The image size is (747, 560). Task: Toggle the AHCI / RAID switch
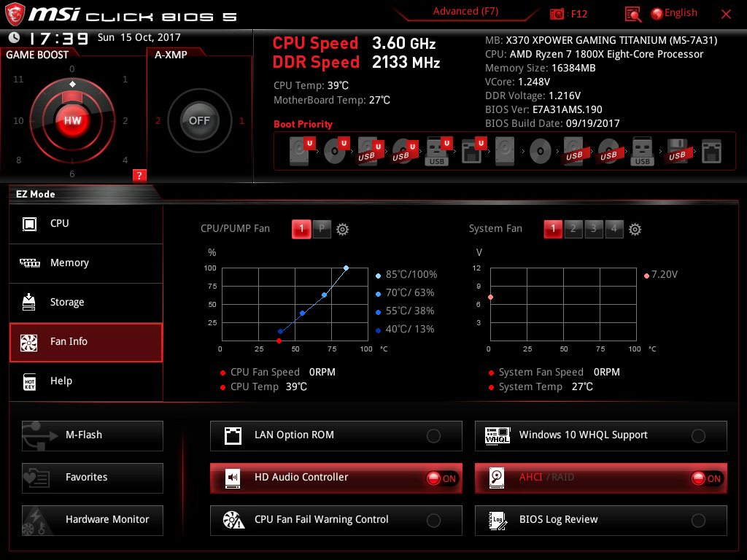(707, 478)
